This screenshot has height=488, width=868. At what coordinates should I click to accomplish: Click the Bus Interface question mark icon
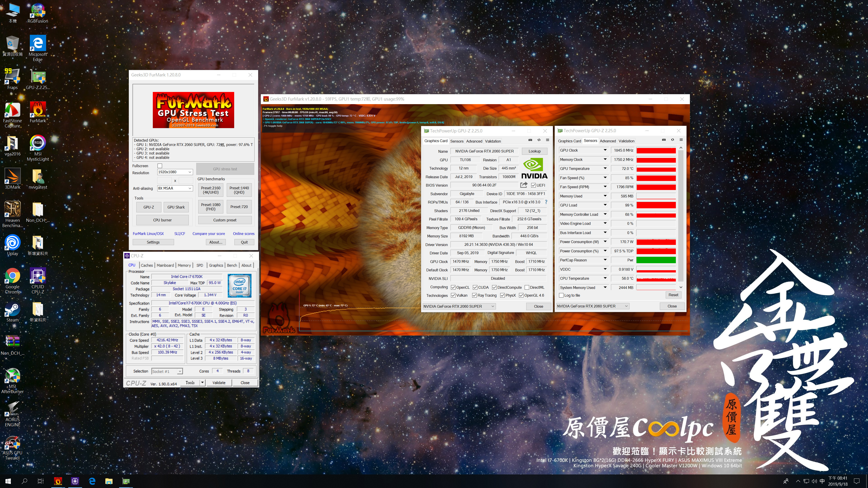546,202
